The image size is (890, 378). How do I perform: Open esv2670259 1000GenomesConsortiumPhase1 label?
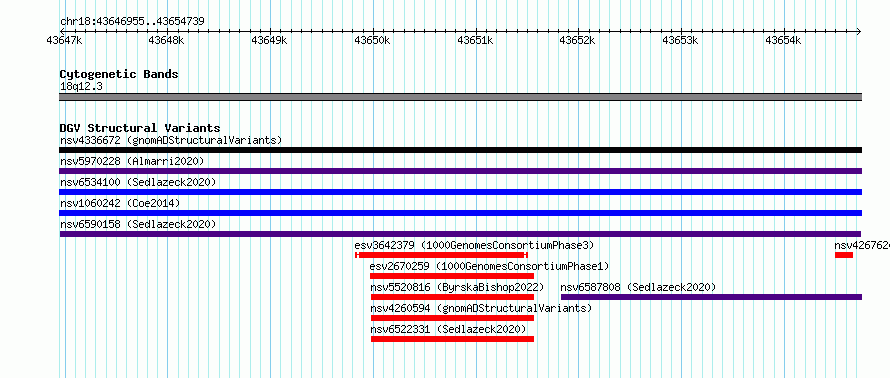[489, 266]
